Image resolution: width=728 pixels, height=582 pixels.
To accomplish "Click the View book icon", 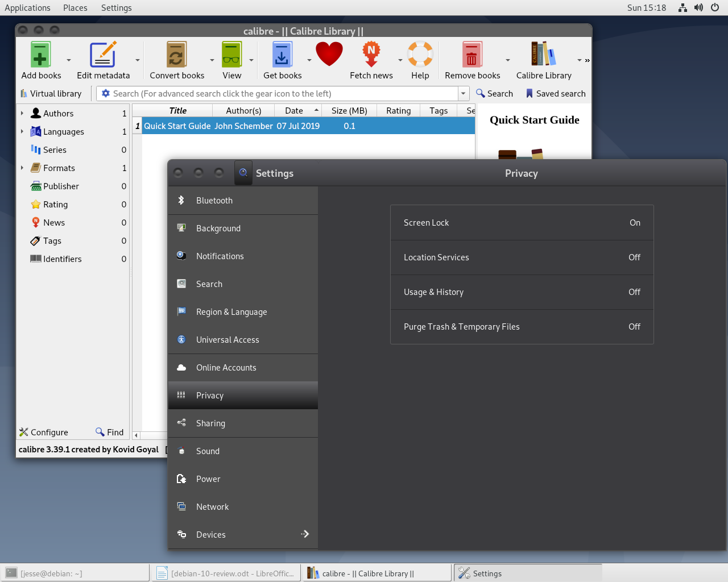I will 231,55.
